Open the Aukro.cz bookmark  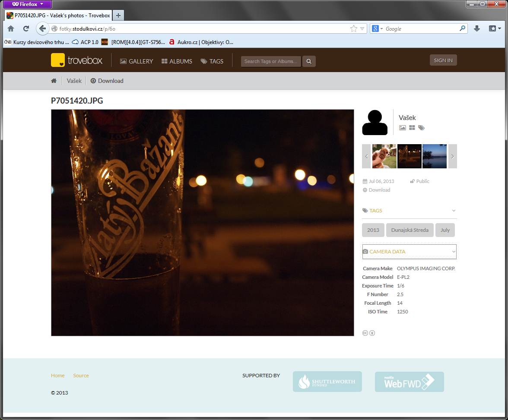[x=201, y=42]
